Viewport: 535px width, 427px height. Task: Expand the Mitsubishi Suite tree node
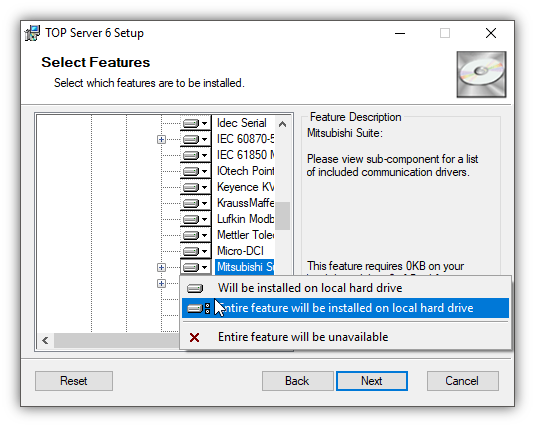(x=161, y=267)
